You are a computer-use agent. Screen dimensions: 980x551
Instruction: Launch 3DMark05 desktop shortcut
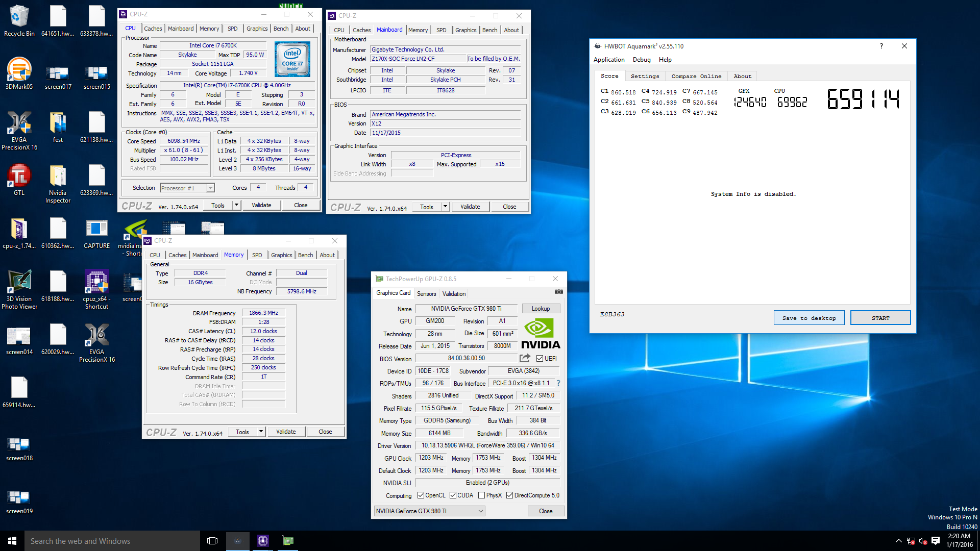click(x=19, y=73)
